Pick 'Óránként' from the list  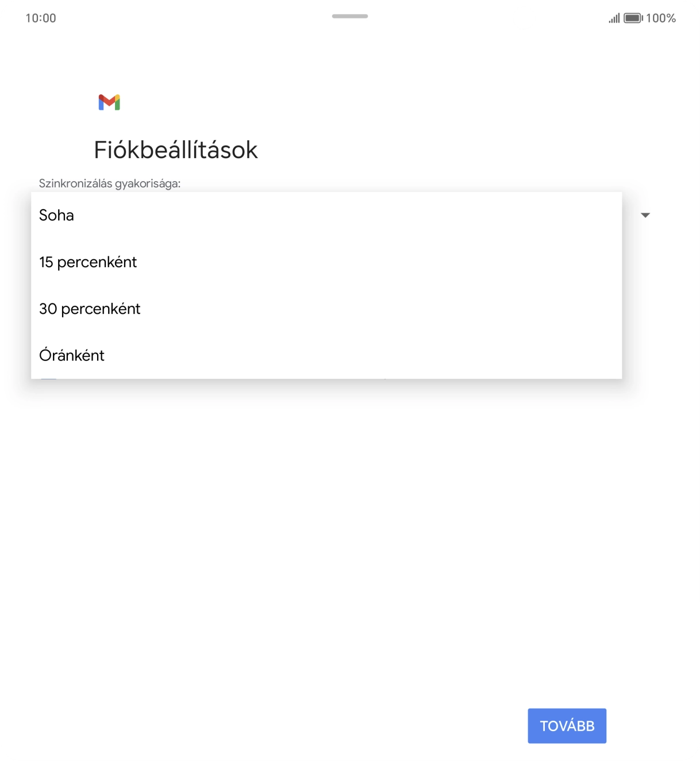point(71,355)
